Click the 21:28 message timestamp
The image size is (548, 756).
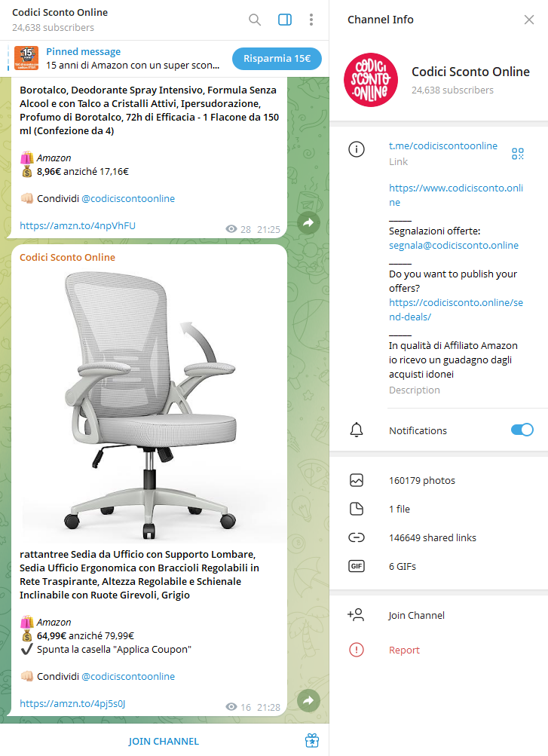click(x=268, y=707)
